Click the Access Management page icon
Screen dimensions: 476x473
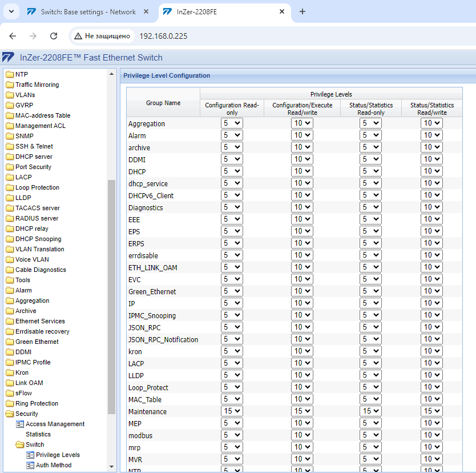(x=20, y=424)
